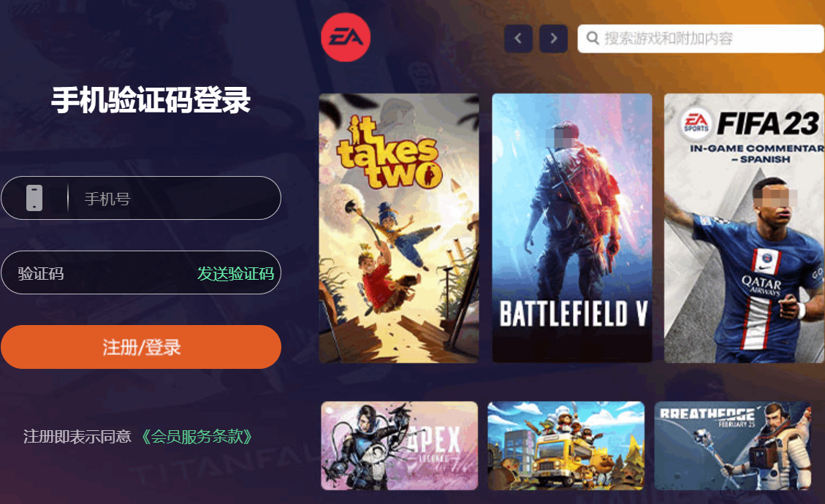Click the 注册即表示同意 agreement text

(x=77, y=437)
